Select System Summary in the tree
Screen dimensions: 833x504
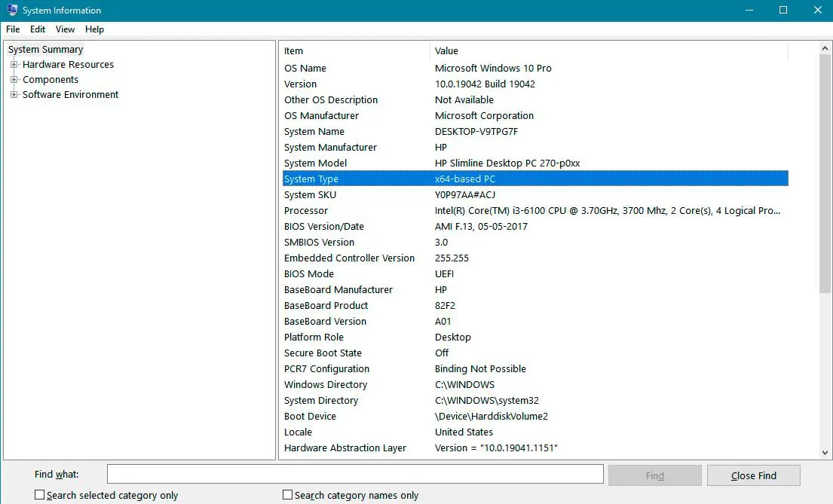(46, 50)
